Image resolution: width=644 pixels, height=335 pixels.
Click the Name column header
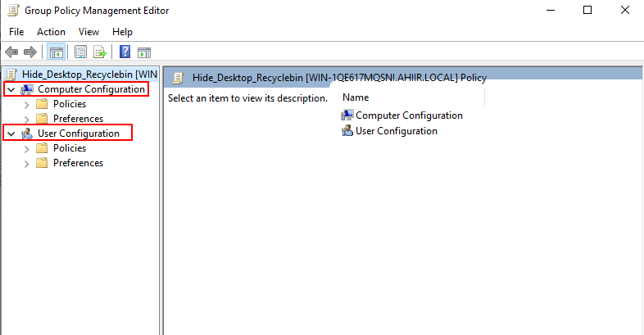(x=412, y=97)
